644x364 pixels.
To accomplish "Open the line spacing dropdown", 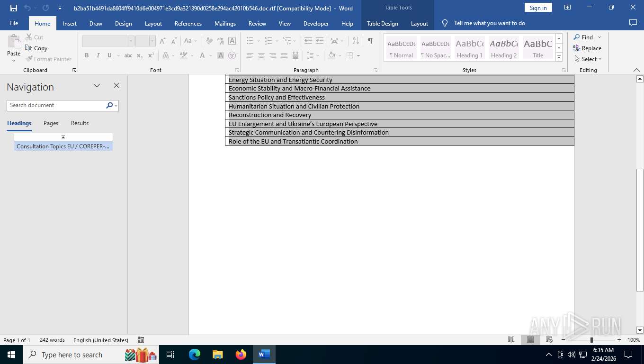I will 318,55.
